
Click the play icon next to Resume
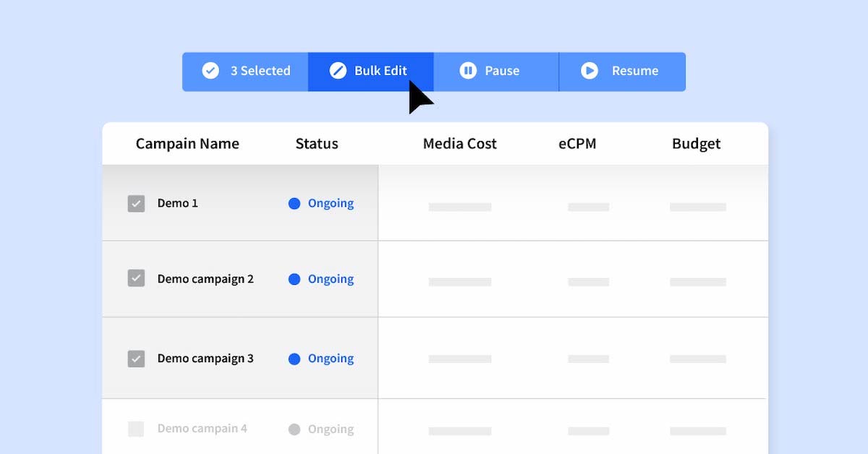590,71
